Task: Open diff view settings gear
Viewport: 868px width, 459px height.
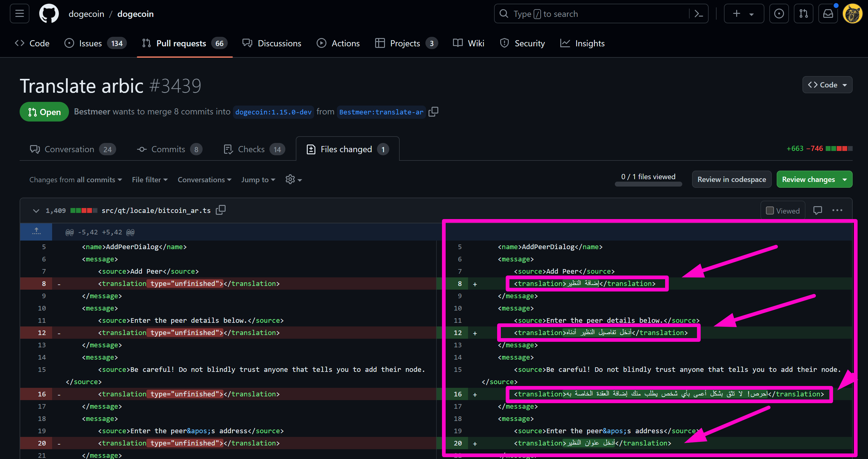Action: [x=293, y=179]
